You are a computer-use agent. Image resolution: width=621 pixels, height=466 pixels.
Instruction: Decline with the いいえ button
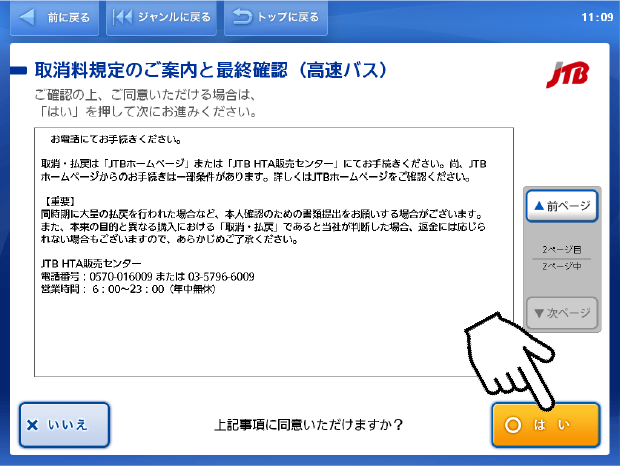click(x=64, y=425)
